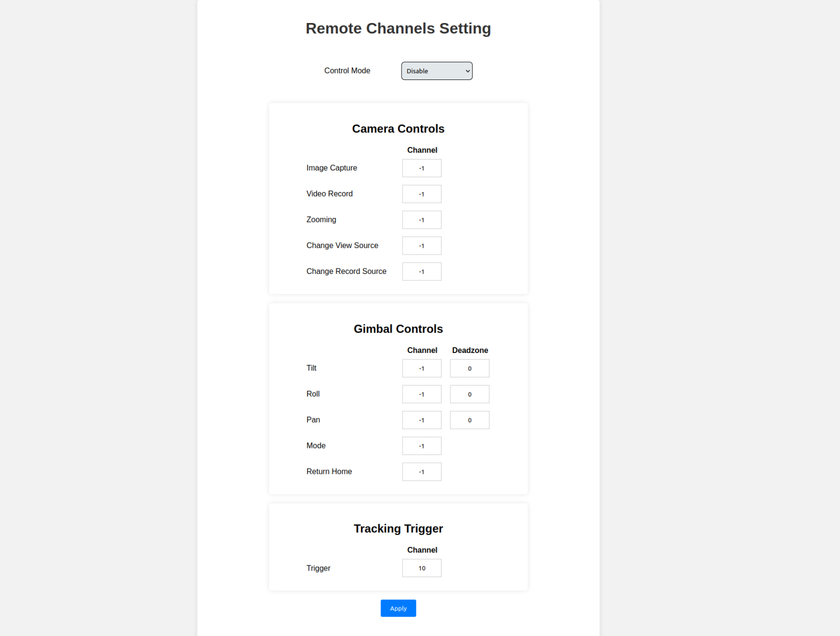Focus the Pan deadzone input
The height and width of the screenshot is (636, 840).
pos(469,420)
